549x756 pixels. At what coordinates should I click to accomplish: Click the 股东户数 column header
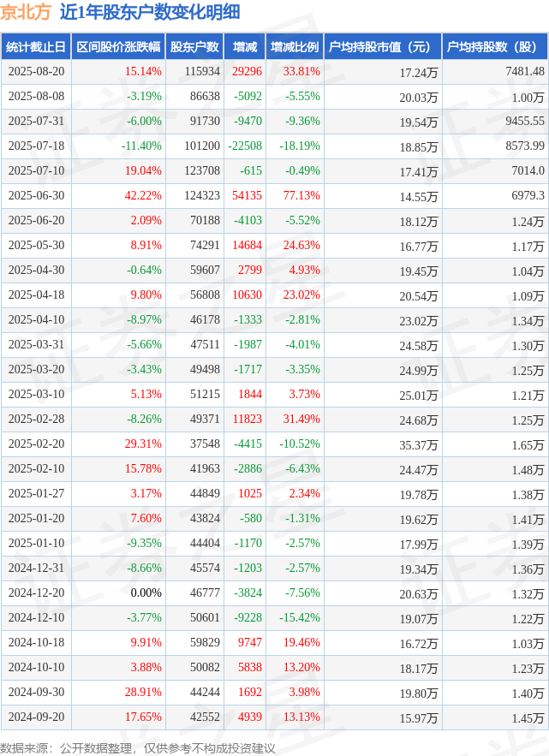coord(194,47)
